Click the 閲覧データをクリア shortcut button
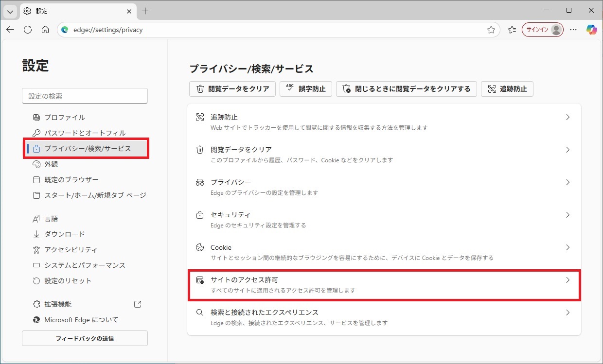This screenshot has width=603, height=364. coord(232,89)
